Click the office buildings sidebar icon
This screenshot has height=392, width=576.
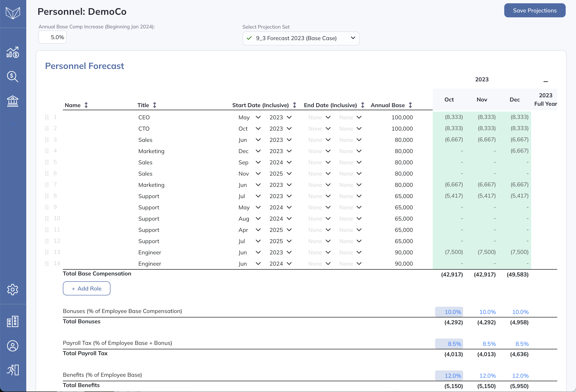coord(13,321)
